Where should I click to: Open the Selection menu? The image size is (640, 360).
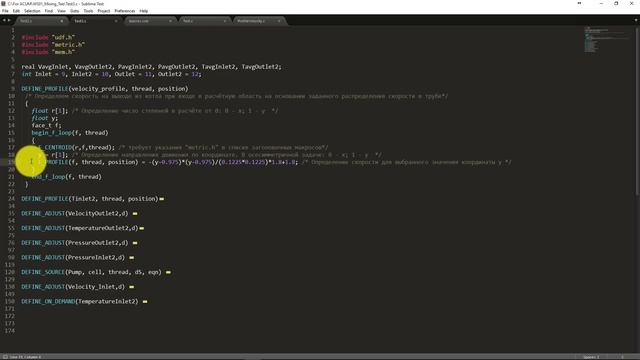[32, 11]
